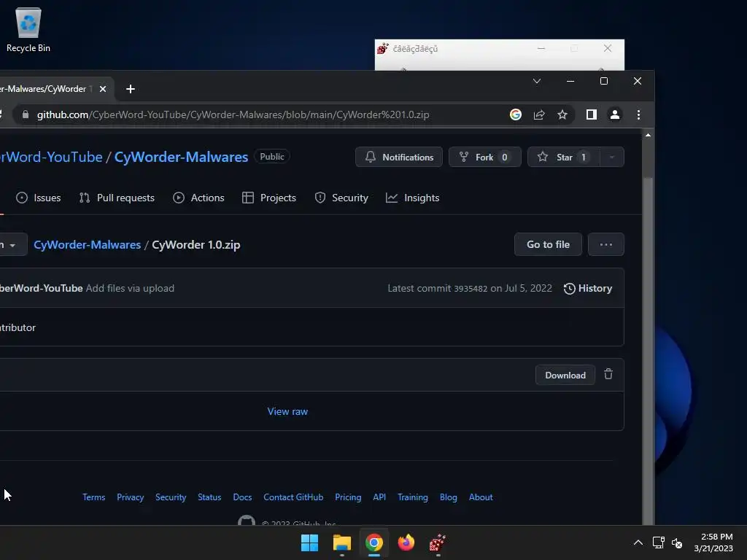Open Firefox from the taskbar
The width and height of the screenshot is (747, 560).
pos(406,542)
